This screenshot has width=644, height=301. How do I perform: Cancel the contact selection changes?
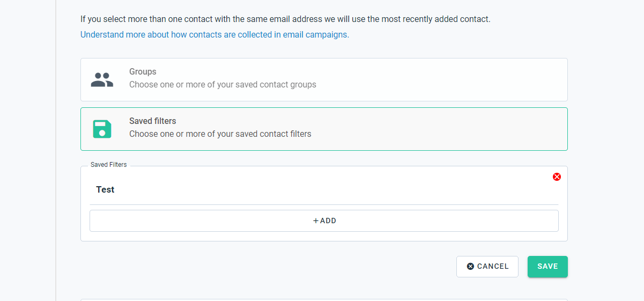tap(487, 267)
